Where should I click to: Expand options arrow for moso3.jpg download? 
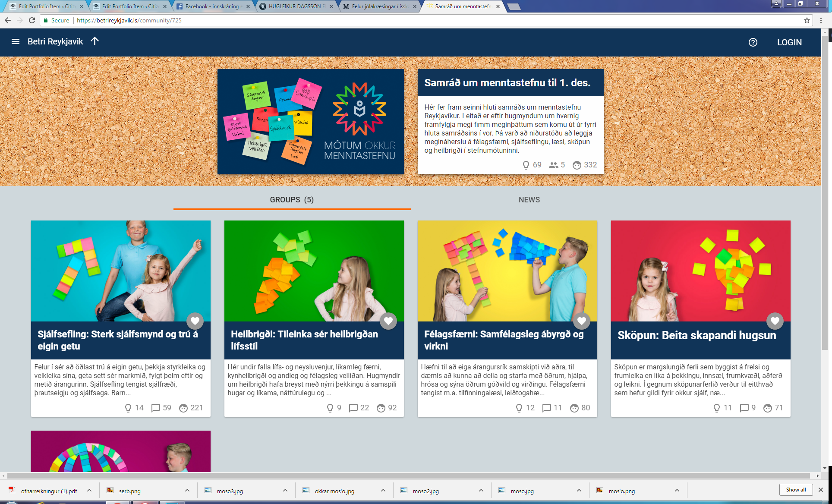coord(285,491)
